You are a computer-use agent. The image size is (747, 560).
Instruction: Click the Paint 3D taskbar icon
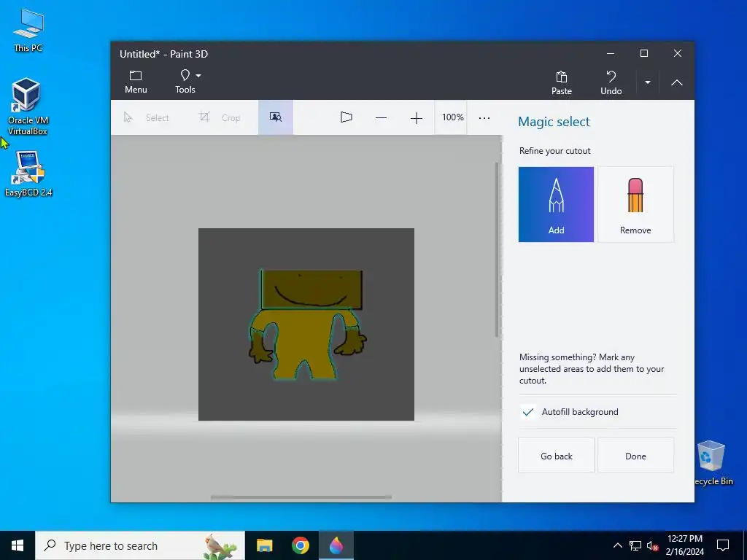(x=336, y=545)
